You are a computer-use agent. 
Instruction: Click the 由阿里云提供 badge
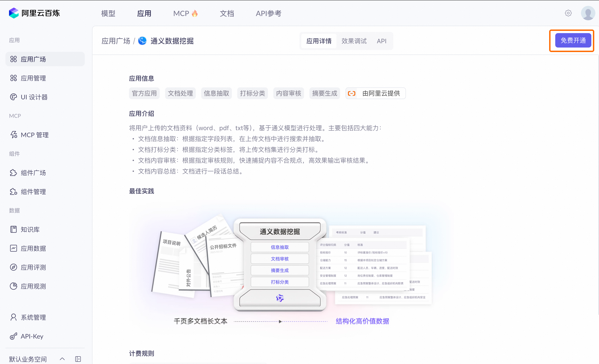(376, 93)
